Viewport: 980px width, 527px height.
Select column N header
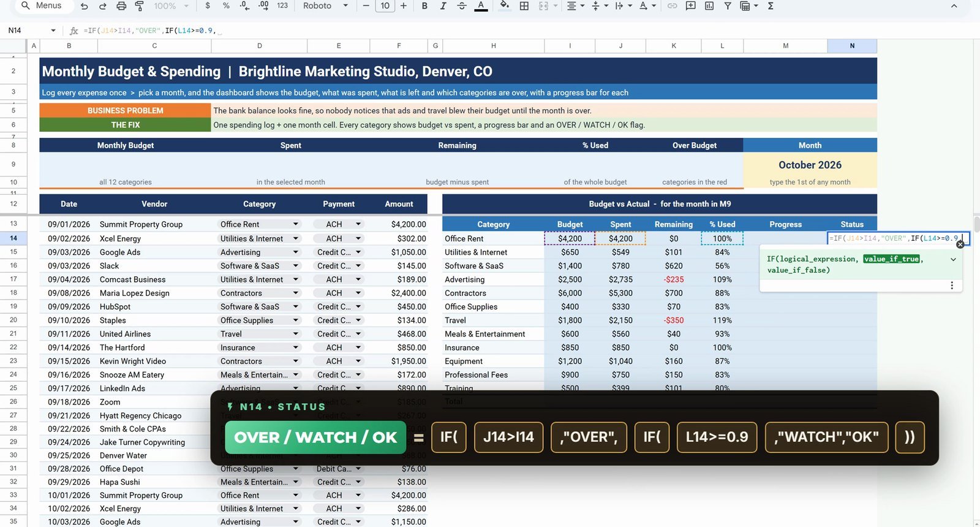pos(852,45)
